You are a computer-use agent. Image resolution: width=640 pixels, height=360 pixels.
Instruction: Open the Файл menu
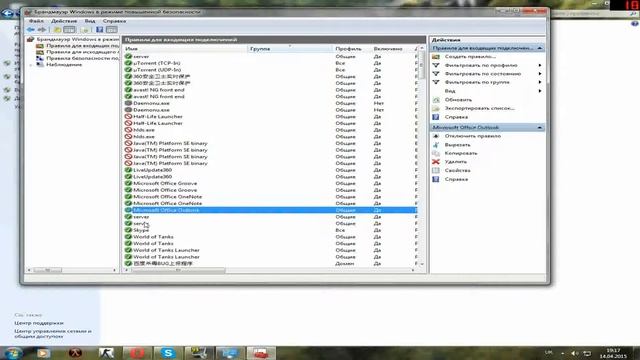36,21
